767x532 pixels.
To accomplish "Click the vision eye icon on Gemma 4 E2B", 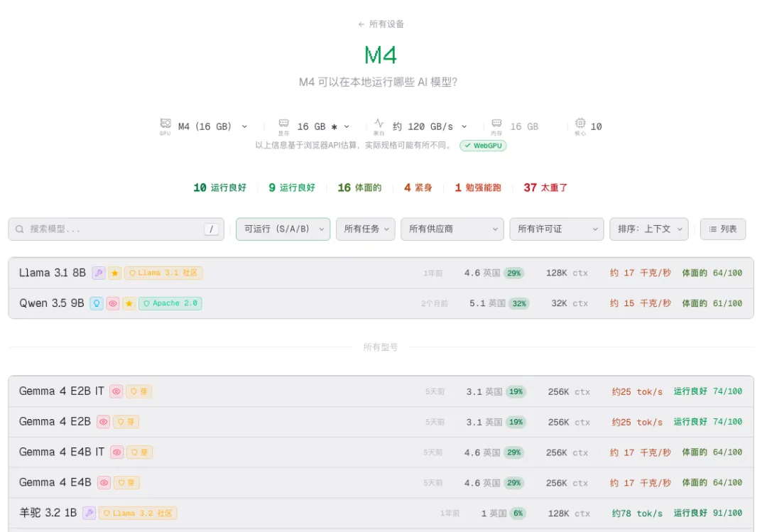I will point(103,422).
